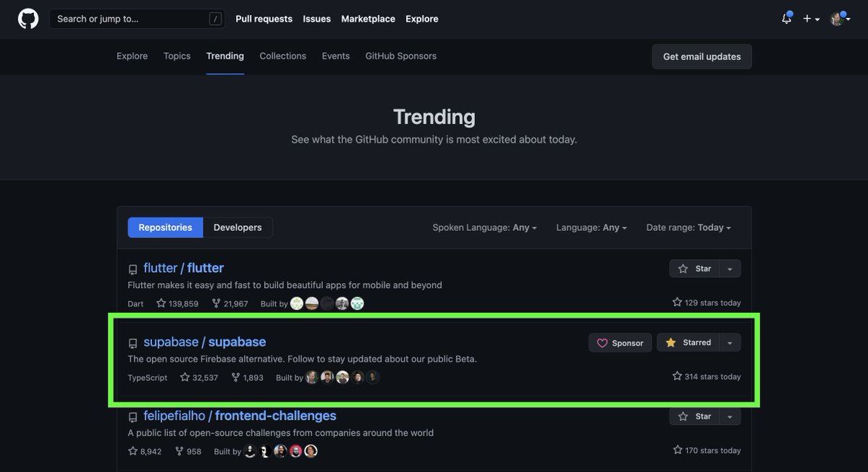Star the flutter repository
This screenshot has width=868, height=472.
pos(694,269)
